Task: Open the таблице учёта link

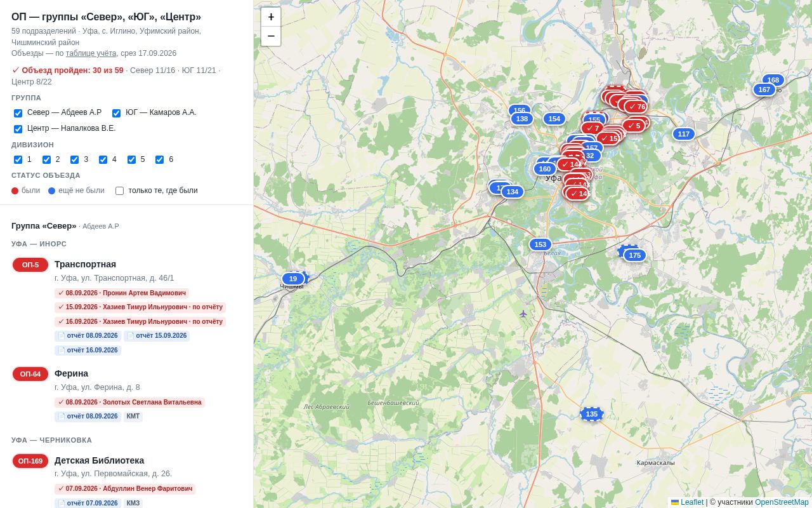Action: point(91,53)
